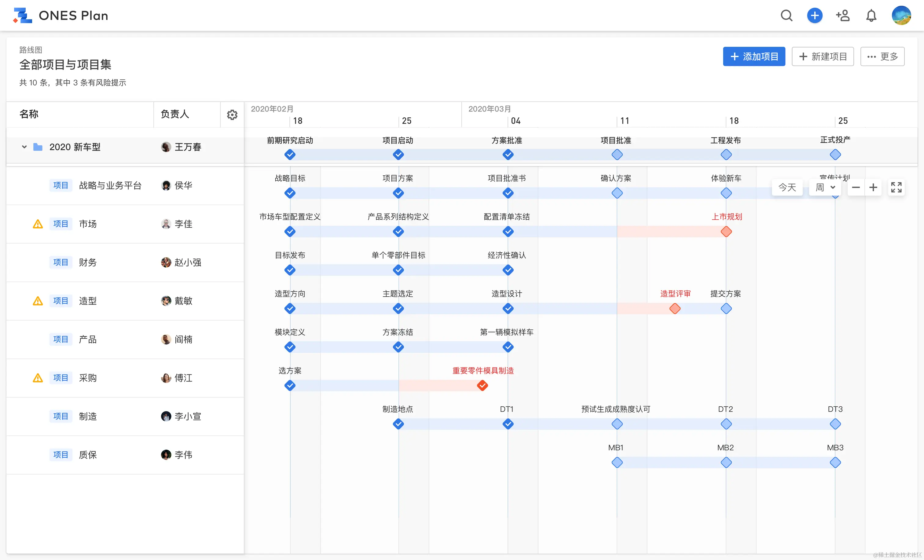Open the invite member icon
924x560 pixels.
pyautogui.click(x=843, y=16)
